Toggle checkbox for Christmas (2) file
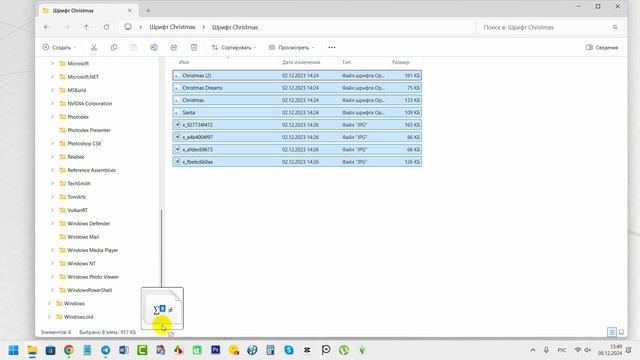The image size is (640, 360). (177, 76)
